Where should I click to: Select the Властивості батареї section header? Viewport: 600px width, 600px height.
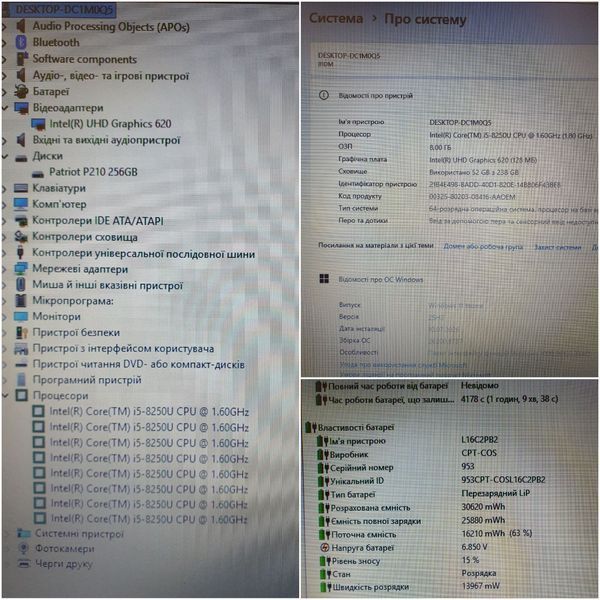point(356,427)
